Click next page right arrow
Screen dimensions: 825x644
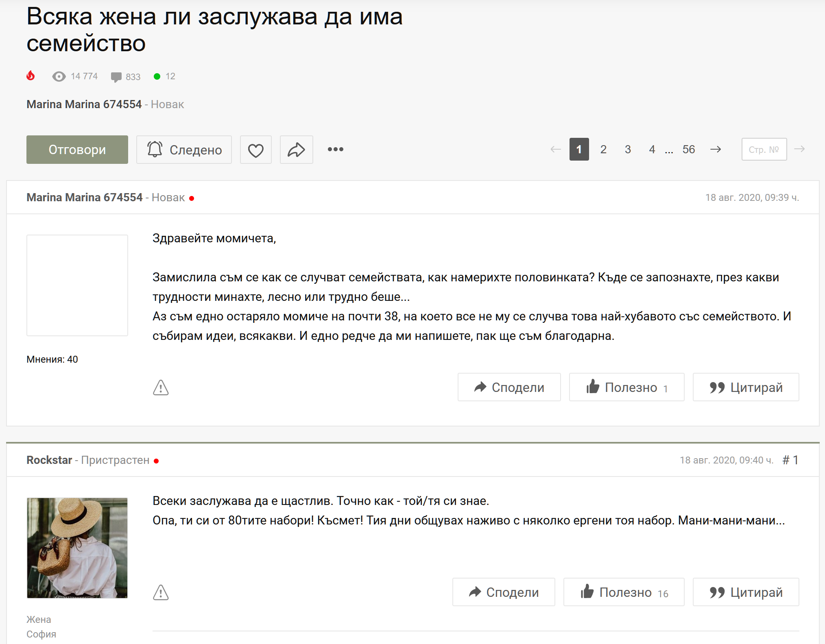coord(716,150)
